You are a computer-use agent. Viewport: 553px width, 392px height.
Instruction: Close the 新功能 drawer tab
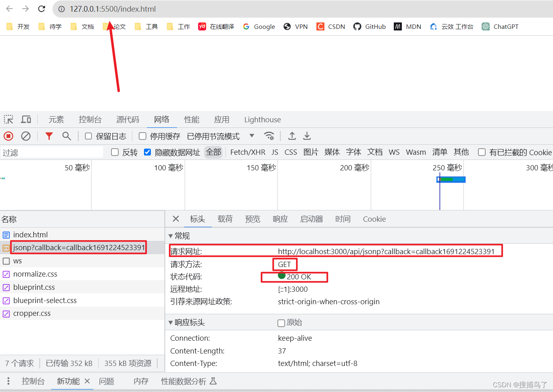click(87, 381)
